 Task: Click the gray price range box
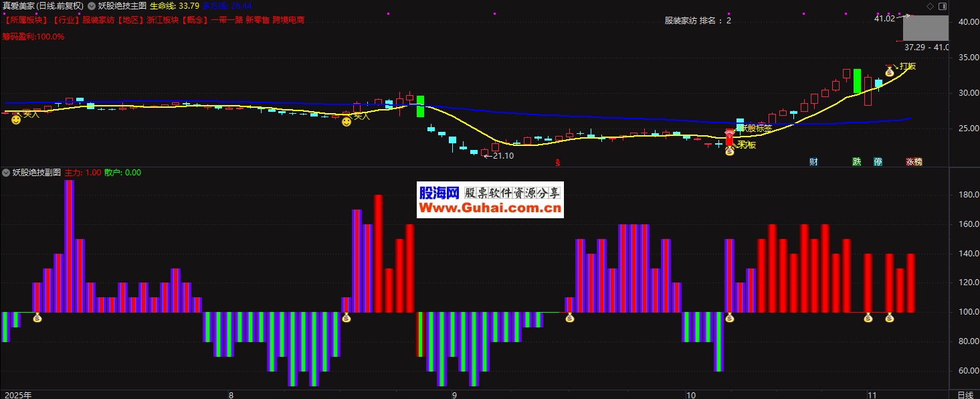(925, 29)
